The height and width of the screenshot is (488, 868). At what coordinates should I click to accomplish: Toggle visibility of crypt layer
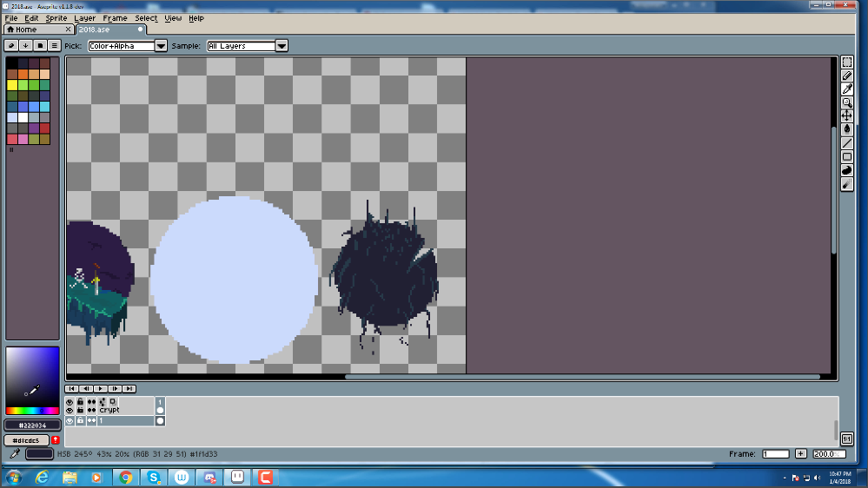coord(70,411)
